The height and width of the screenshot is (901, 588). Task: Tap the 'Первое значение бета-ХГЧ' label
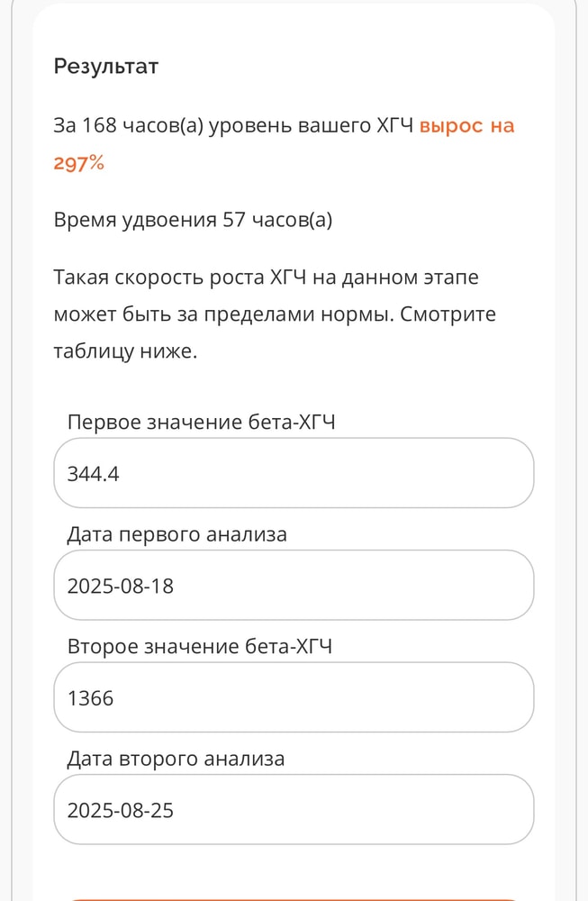pos(201,423)
